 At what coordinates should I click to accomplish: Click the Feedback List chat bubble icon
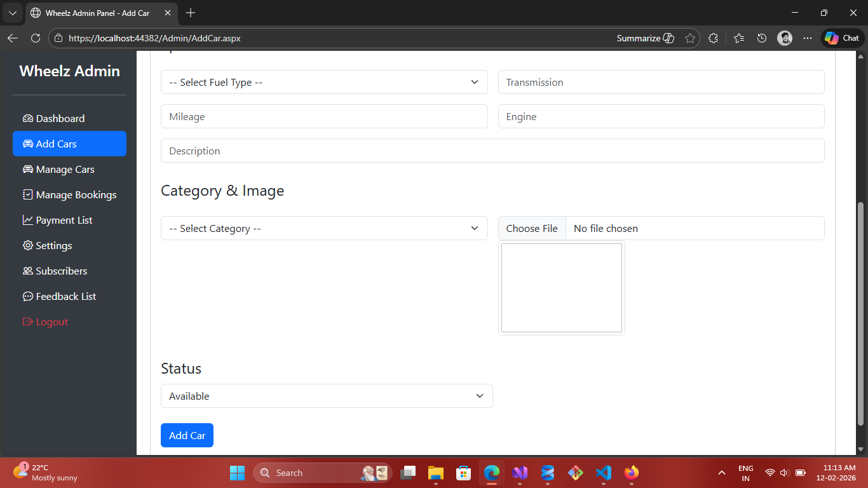[27, 297]
